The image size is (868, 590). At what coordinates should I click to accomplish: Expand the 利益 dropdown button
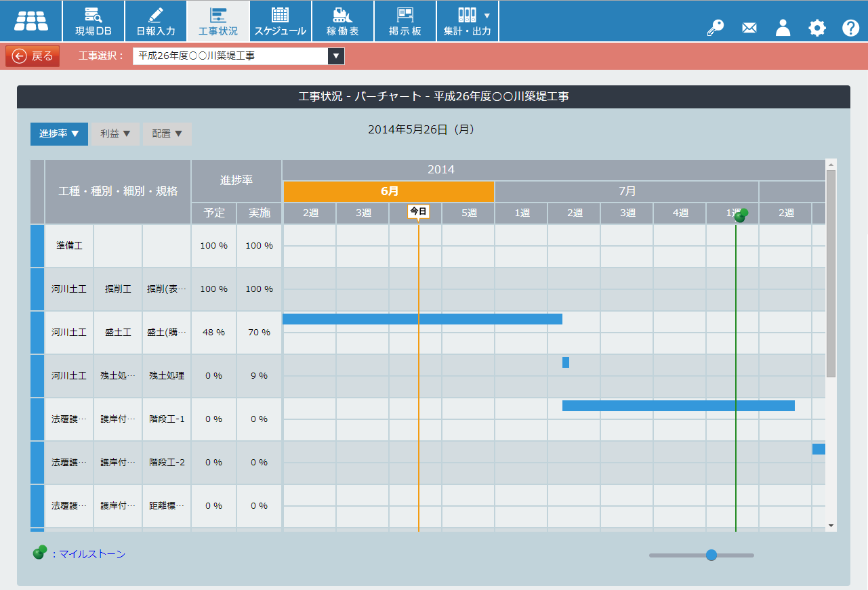[115, 134]
